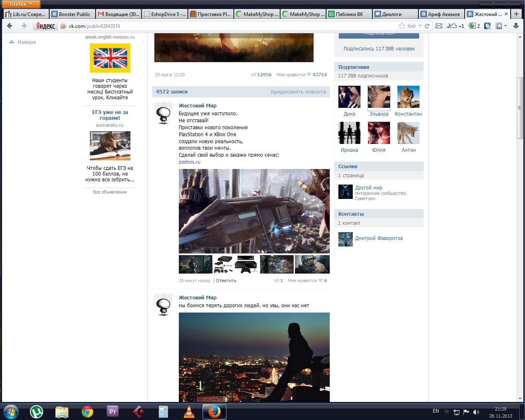Like the post with 43714 likes

[301, 75]
